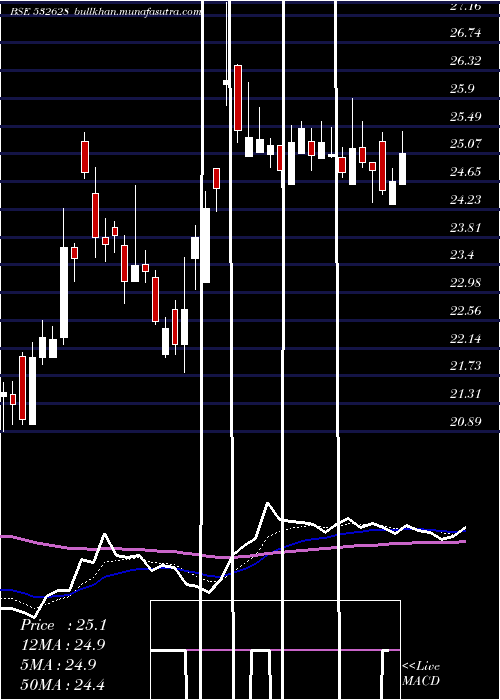Open the bullkhan.munafasutra.com watermark link
This screenshot has width=500, height=700.
pos(137,12)
